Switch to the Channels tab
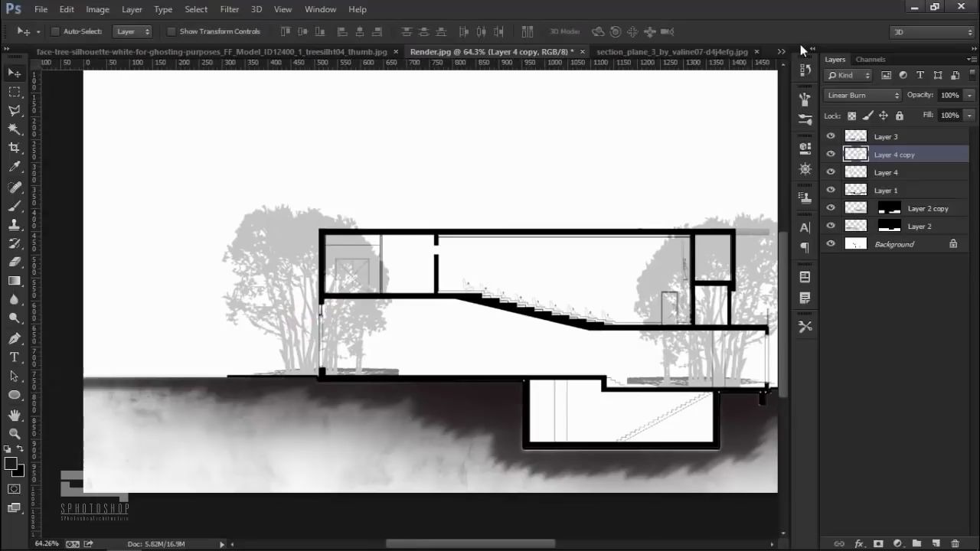The width and height of the screenshot is (980, 551). [x=871, y=59]
